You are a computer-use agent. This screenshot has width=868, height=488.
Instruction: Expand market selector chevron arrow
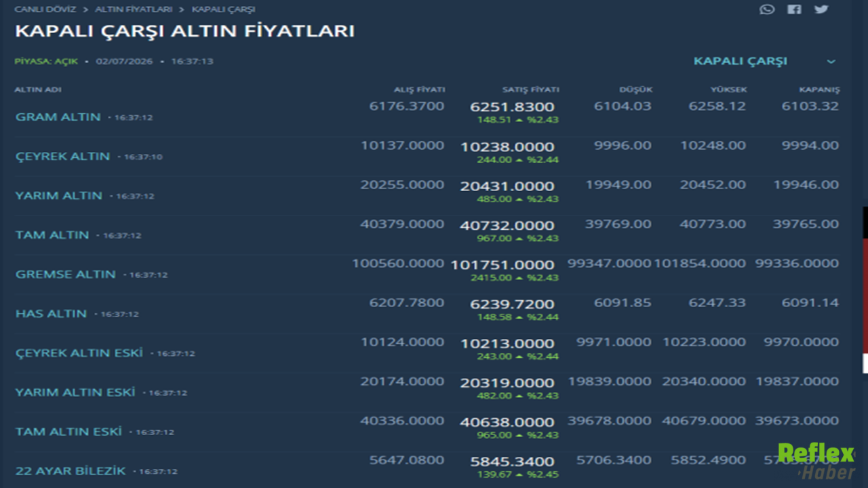831,62
